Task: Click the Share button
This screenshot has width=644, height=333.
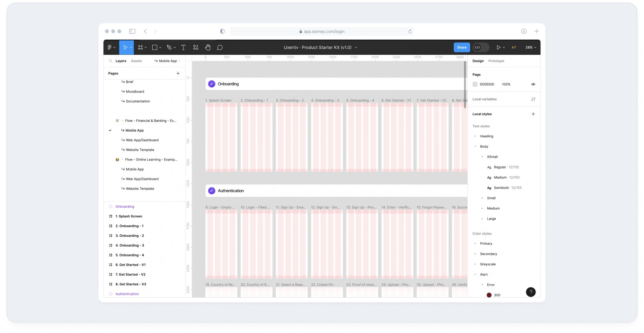Action: point(462,47)
